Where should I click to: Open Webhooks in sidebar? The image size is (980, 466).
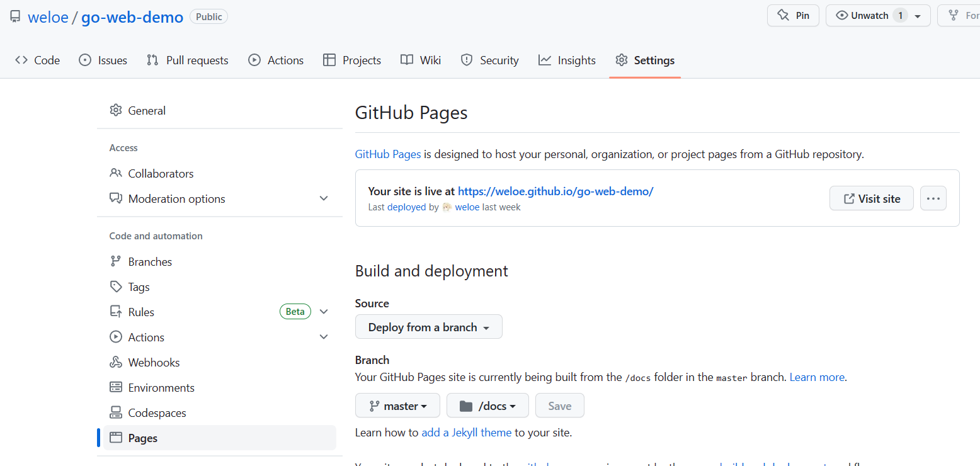[x=220, y=363]
